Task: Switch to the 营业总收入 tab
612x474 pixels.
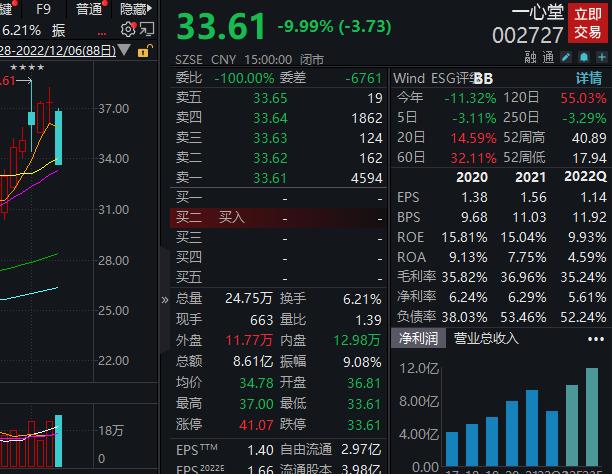Action: click(x=486, y=339)
